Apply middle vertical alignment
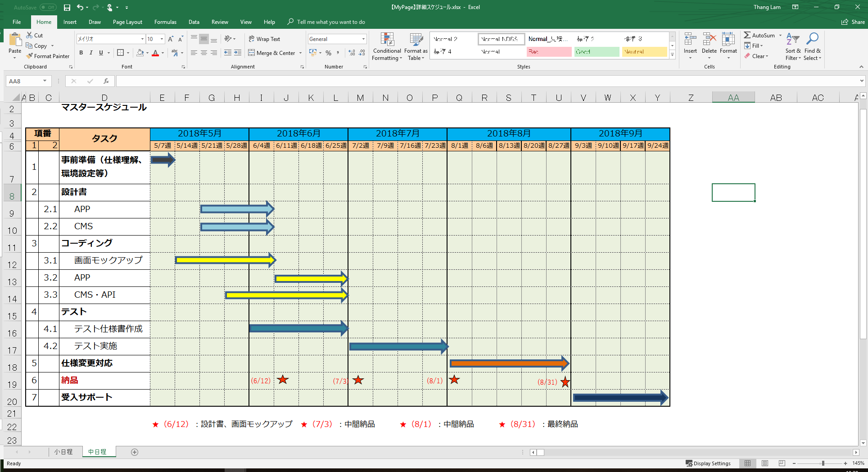The height and width of the screenshot is (472, 868). (204, 39)
